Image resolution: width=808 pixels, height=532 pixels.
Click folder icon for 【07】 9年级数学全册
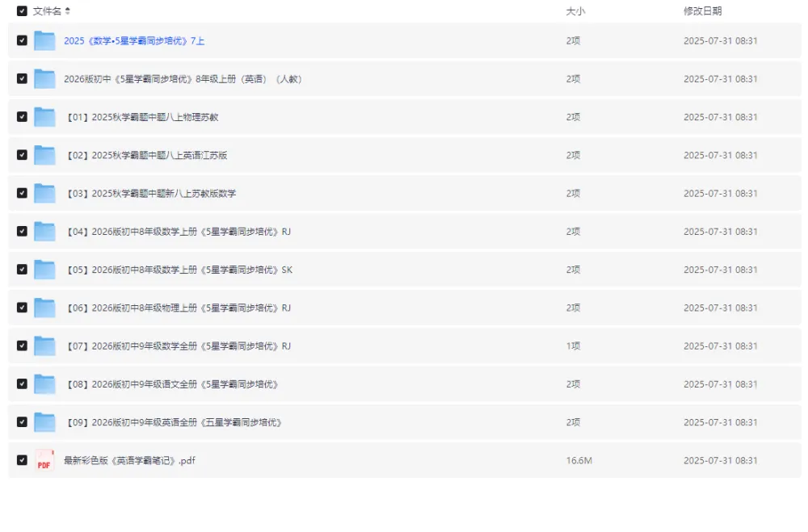click(x=44, y=346)
